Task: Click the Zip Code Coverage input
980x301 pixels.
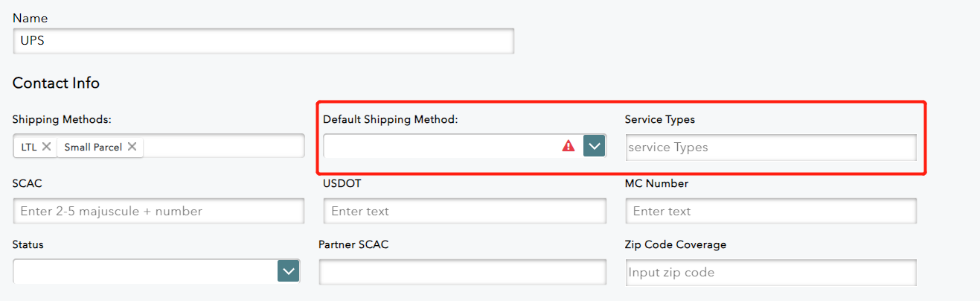Action: [x=770, y=273]
